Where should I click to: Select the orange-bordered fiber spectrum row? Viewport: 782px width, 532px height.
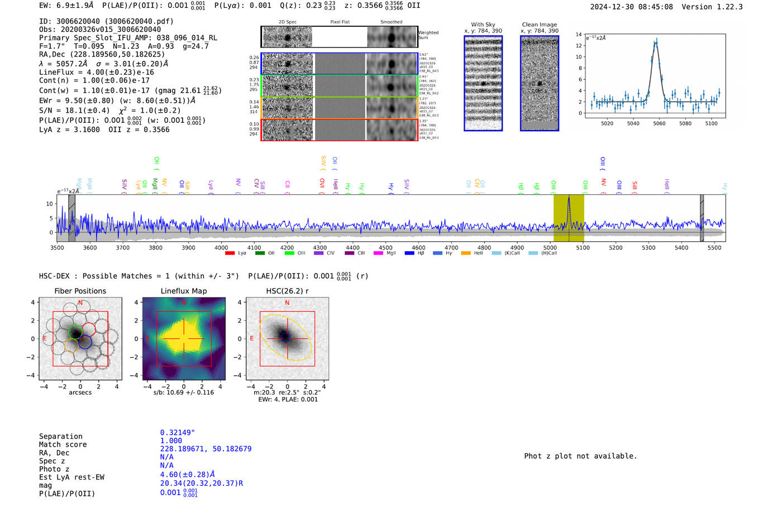(339, 108)
